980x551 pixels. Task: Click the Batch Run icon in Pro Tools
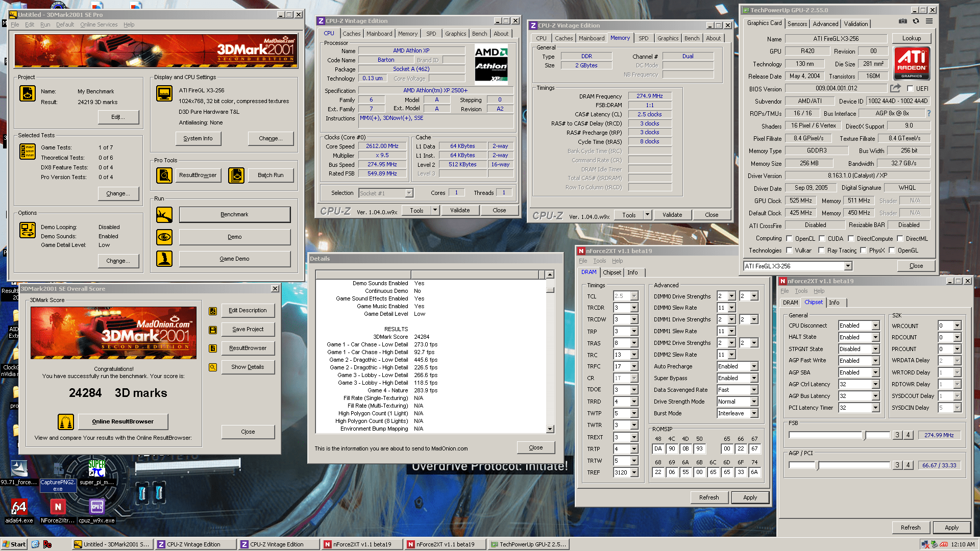point(236,176)
